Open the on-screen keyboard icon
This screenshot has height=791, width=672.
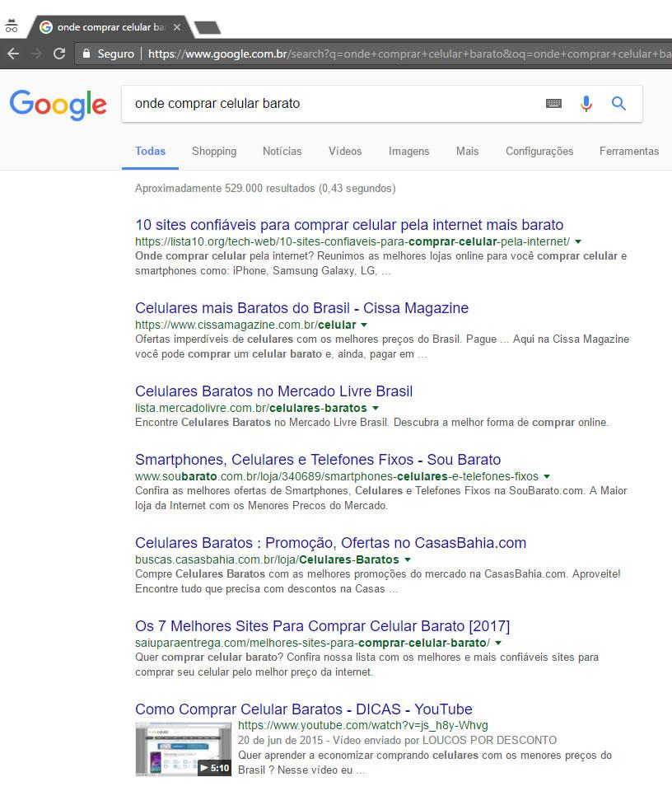pos(553,104)
